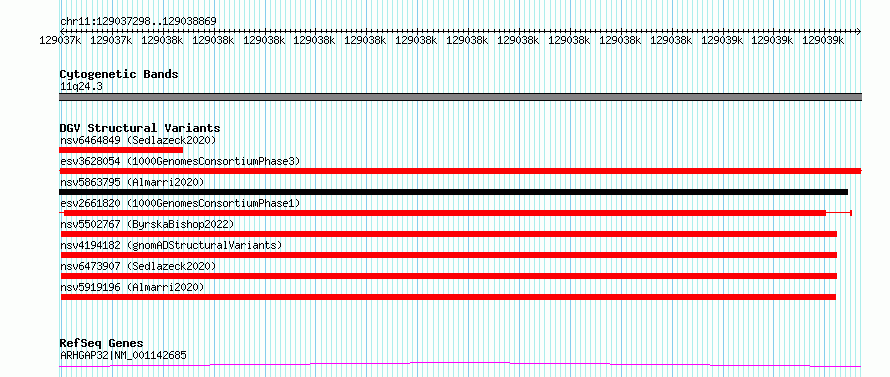Open variant nsv5863795 (Almarri2020) label
The height and width of the screenshot is (377, 890).
click(132, 182)
